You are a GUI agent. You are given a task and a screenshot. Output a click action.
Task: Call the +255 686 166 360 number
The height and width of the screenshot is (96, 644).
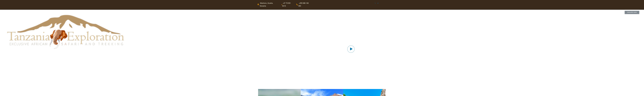(304, 4)
